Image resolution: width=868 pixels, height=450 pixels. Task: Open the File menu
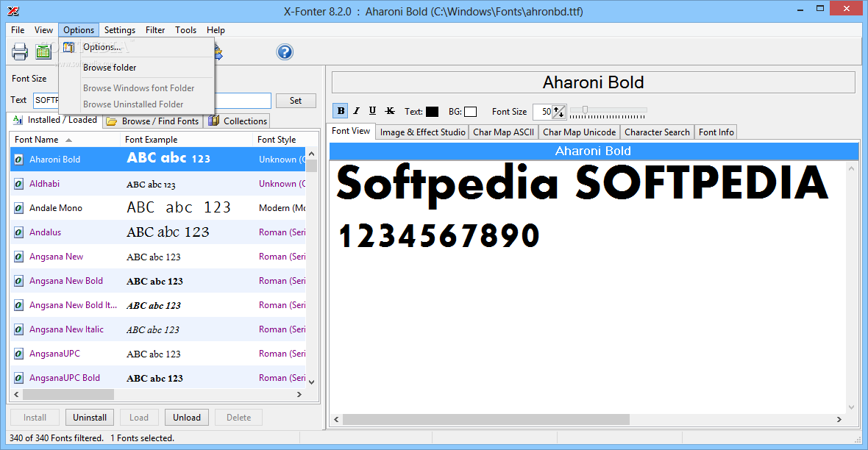click(x=18, y=30)
